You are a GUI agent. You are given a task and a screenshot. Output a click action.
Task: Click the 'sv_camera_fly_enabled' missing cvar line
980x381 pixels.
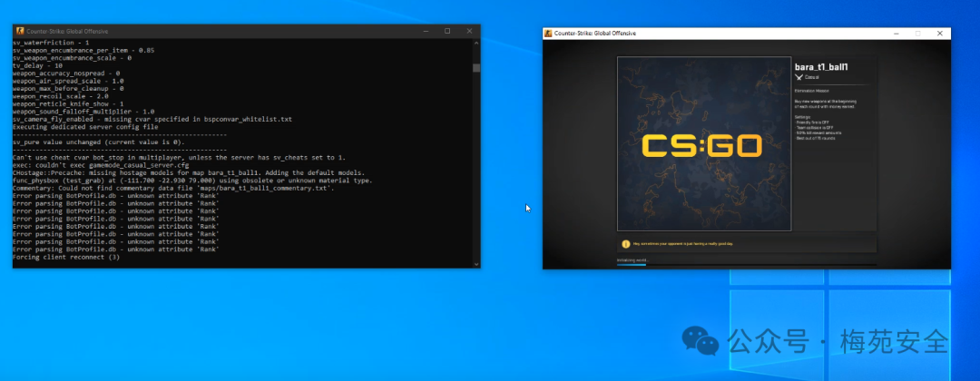(152, 119)
